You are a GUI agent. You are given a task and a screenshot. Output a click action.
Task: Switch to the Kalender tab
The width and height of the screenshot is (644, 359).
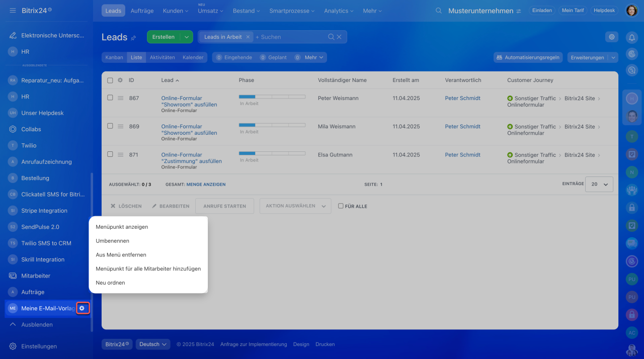coord(193,57)
